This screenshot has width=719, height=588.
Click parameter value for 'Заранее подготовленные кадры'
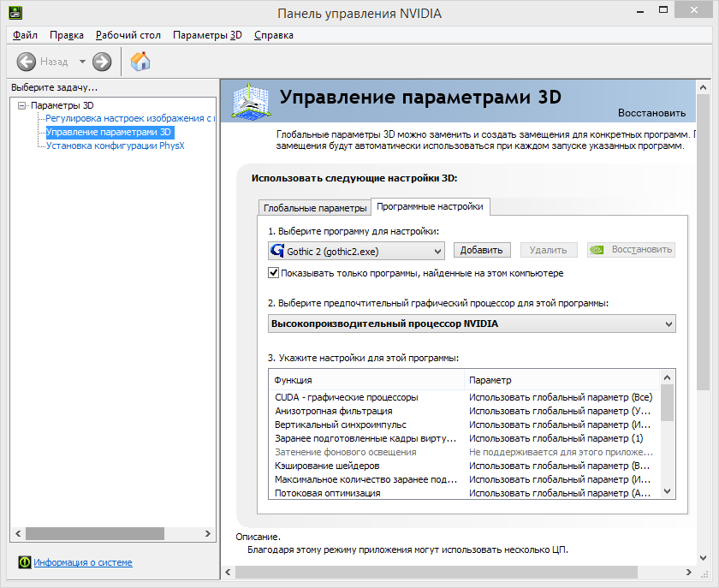coord(556,438)
